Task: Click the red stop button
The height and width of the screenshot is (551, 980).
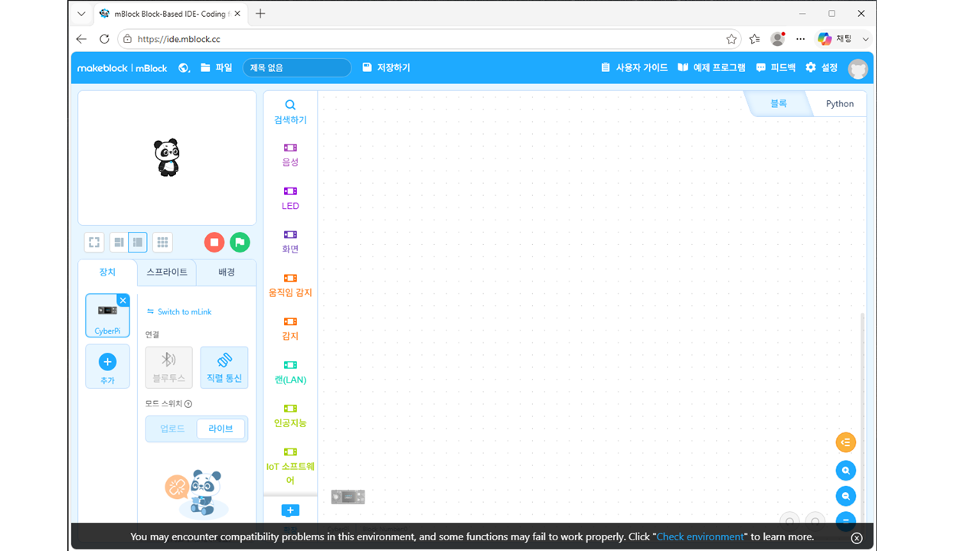Action: tap(214, 243)
